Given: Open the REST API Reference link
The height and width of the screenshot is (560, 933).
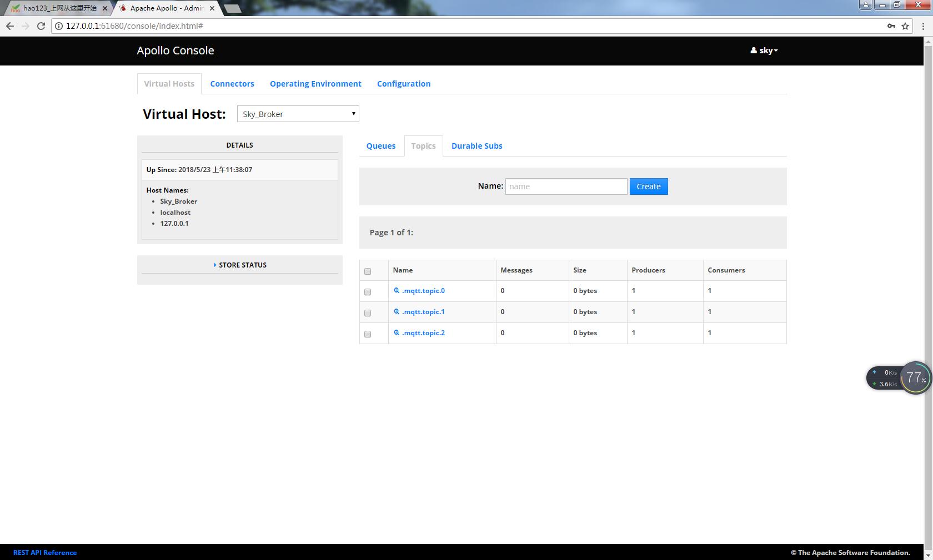Looking at the screenshot, I should click(45, 552).
